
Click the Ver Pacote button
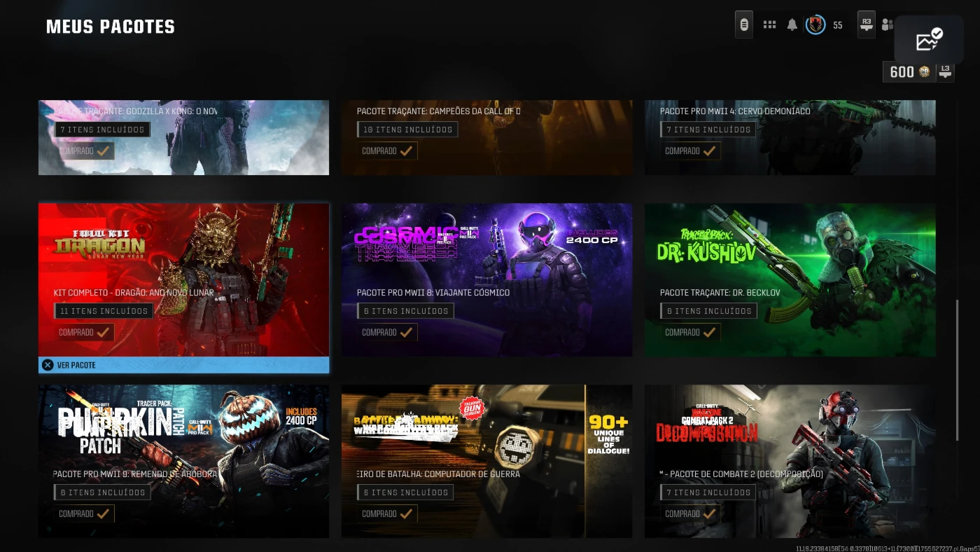click(x=183, y=365)
